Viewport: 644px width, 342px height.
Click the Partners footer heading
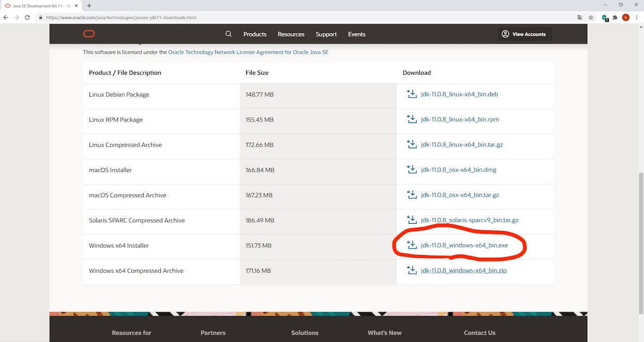click(x=213, y=333)
